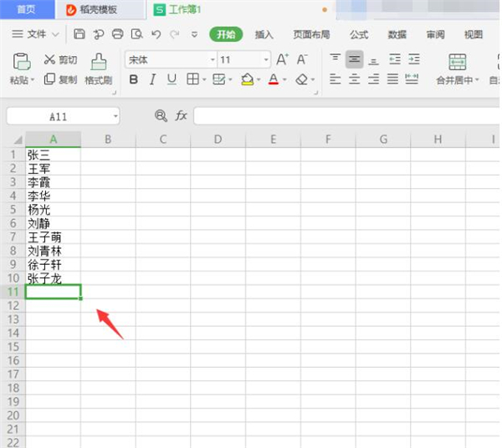Image resolution: width=502 pixels, height=448 pixels.
Task: Open font name dropdown 宋体
Action: [213, 60]
